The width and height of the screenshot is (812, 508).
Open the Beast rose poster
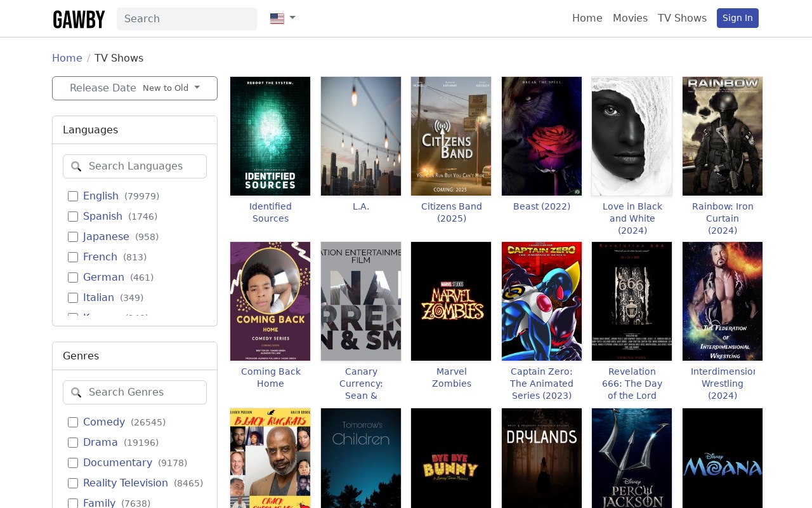coord(542,136)
